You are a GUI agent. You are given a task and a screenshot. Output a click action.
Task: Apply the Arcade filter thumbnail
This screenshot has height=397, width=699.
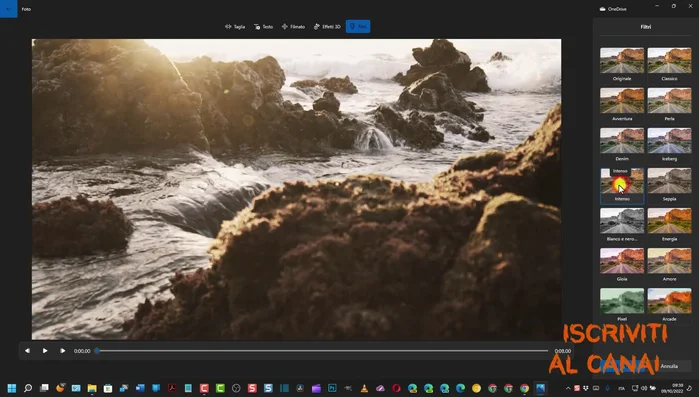pos(669,301)
